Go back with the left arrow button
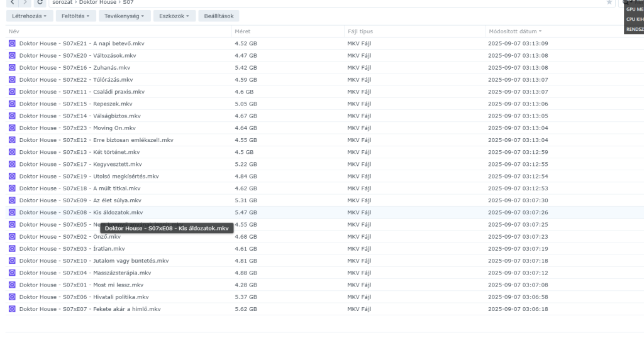 pos(11,3)
